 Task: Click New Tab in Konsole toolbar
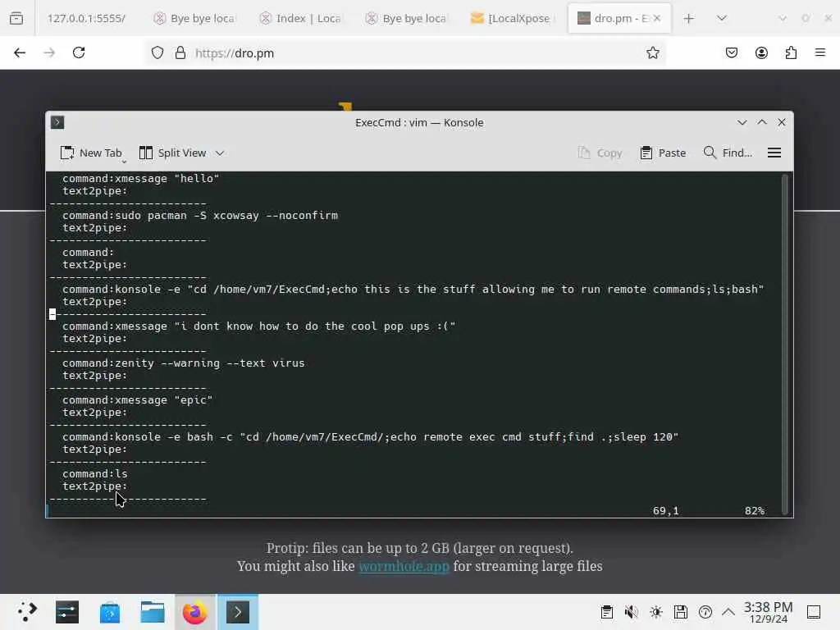(91, 153)
